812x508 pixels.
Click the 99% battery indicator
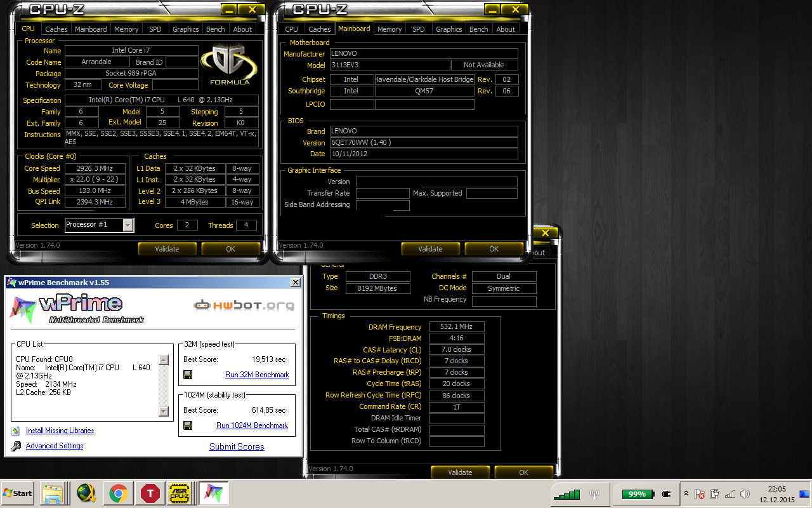coord(638,494)
